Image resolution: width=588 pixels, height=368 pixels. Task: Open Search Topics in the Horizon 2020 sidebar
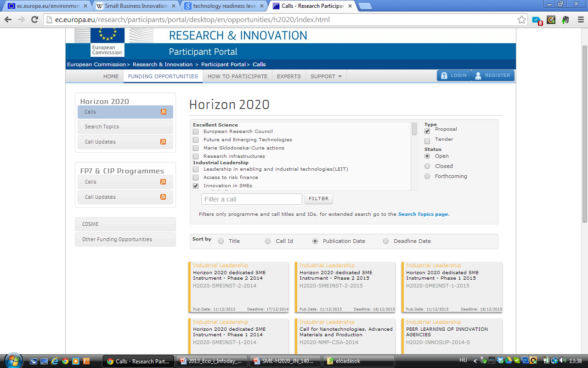125,126
